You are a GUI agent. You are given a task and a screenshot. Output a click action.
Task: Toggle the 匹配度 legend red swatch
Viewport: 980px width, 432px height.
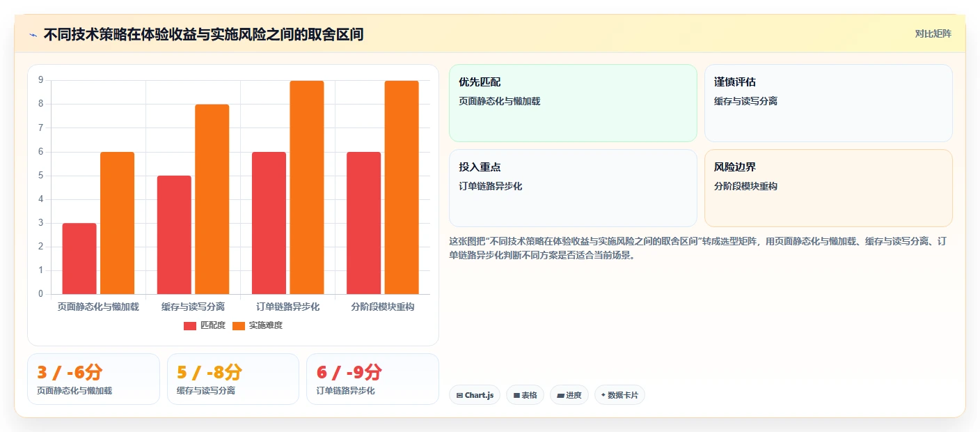[190, 325]
